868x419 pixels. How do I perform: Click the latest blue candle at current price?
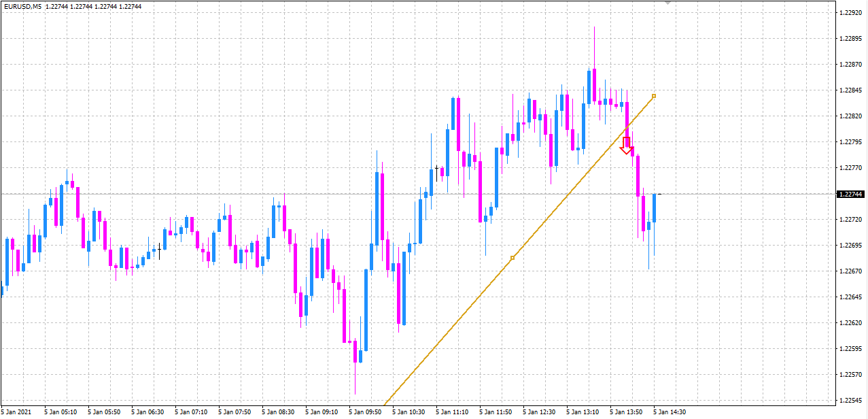coord(655,208)
